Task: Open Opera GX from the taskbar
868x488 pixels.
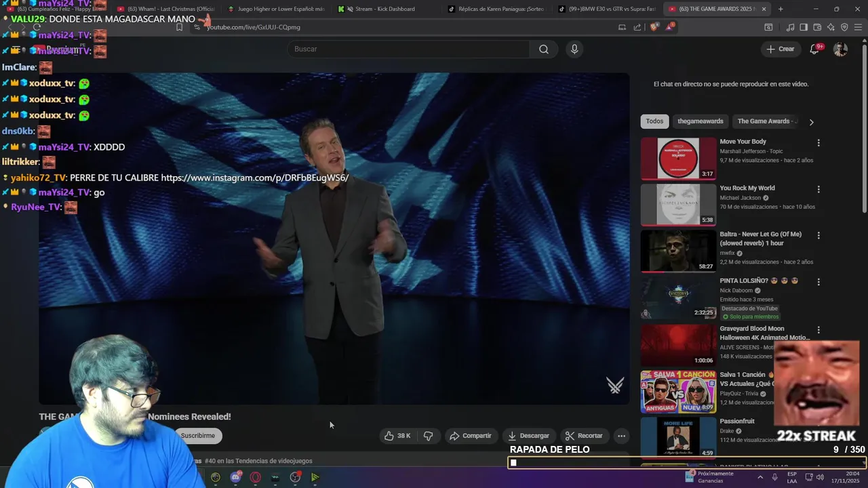Action: tap(255, 477)
